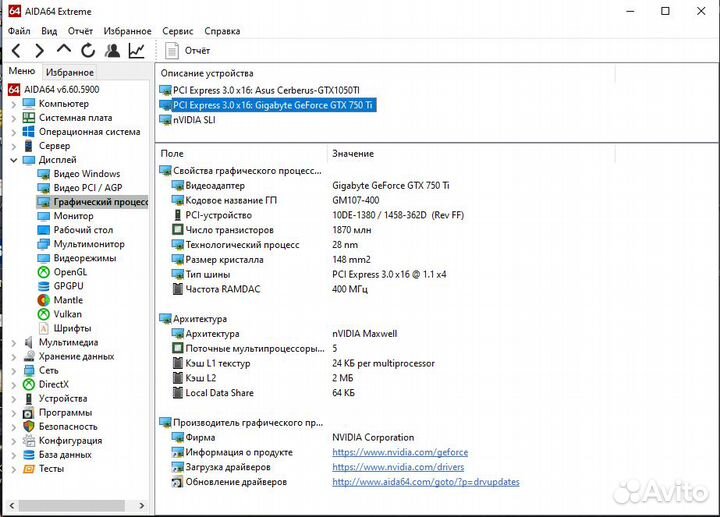This screenshot has height=517, width=720.
Task: Expand the Сеть node chevron
Action: pos(14,371)
